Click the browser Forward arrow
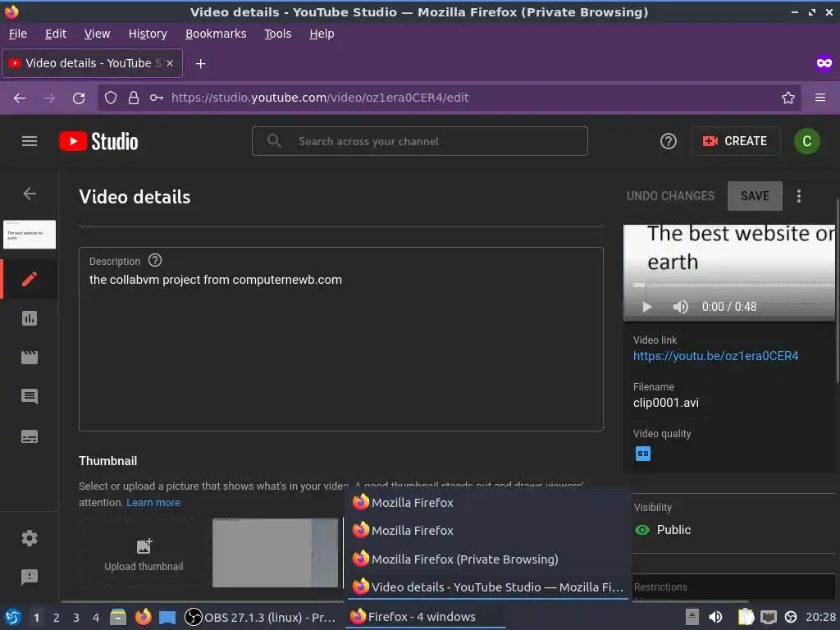The image size is (840, 630). pyautogui.click(x=49, y=98)
